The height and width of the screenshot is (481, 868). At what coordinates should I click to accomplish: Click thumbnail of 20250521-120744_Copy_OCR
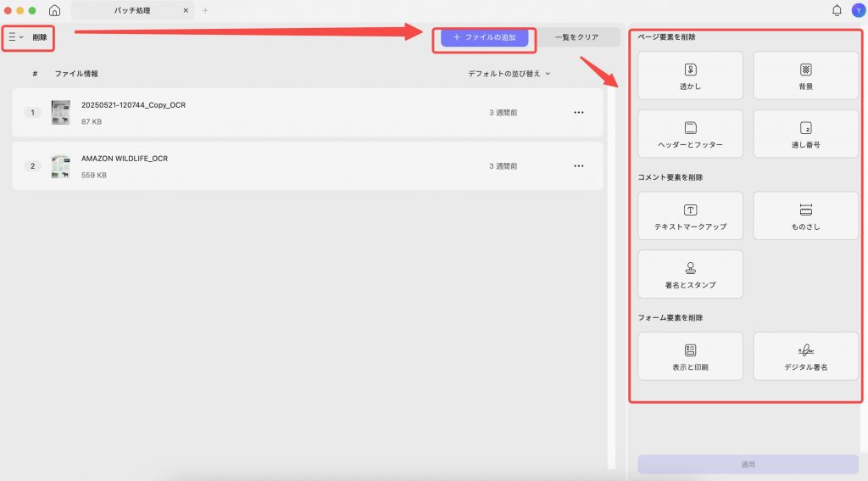(61, 113)
